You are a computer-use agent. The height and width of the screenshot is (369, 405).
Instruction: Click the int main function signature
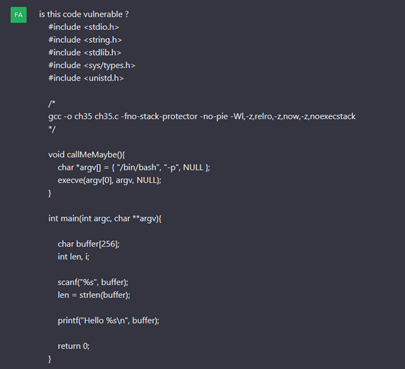[105, 219]
